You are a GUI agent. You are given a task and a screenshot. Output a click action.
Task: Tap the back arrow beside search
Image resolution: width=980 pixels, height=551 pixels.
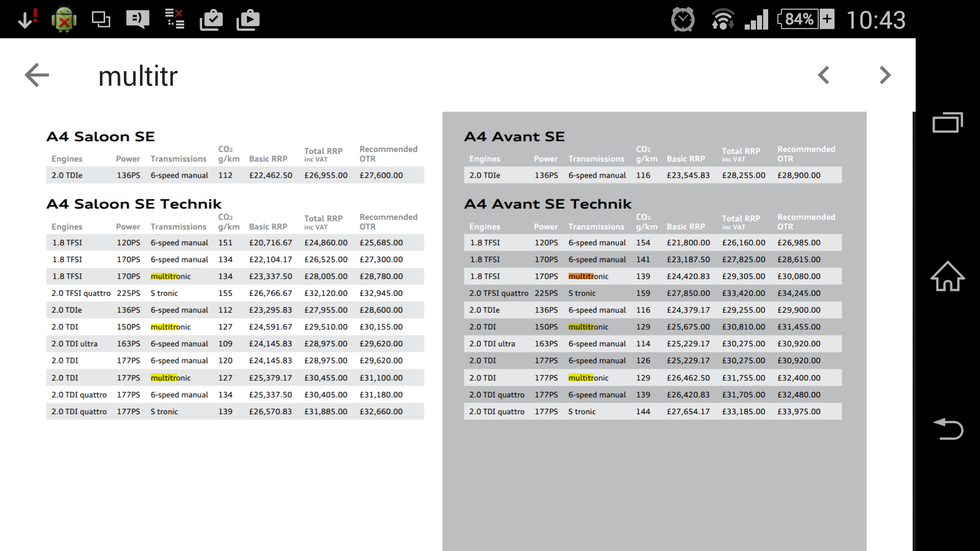37,76
